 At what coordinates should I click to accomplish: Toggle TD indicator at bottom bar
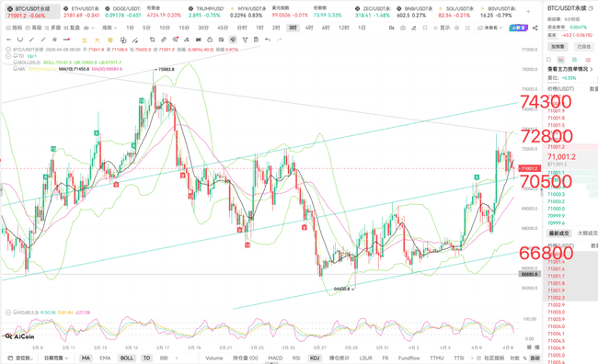click(146, 358)
